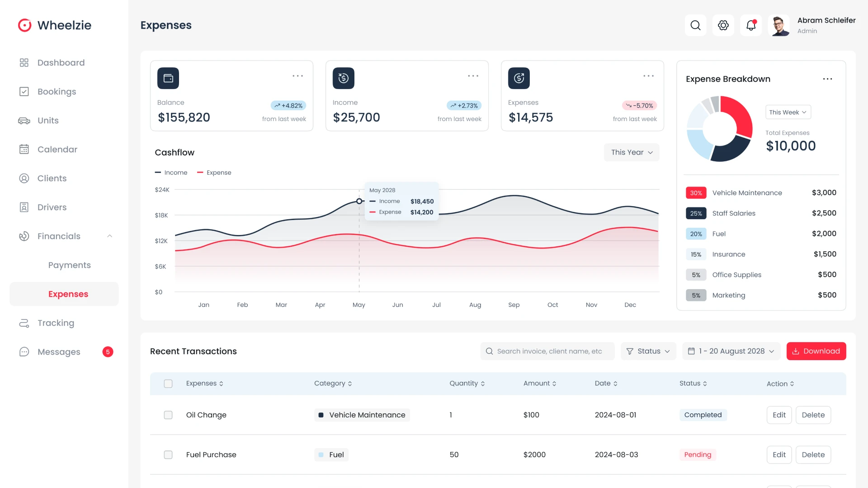This screenshot has height=488, width=868.
Task: Select Expenses under Financials
Action: (68, 294)
